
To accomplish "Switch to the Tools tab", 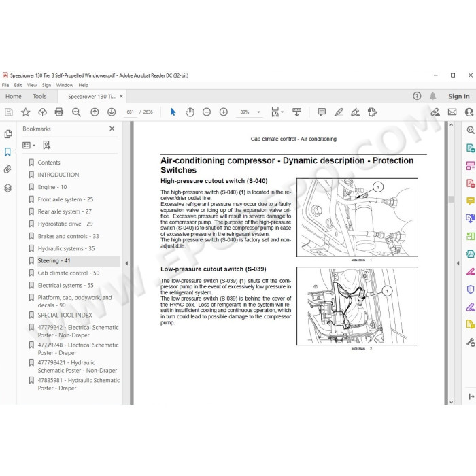I will click(39, 97).
